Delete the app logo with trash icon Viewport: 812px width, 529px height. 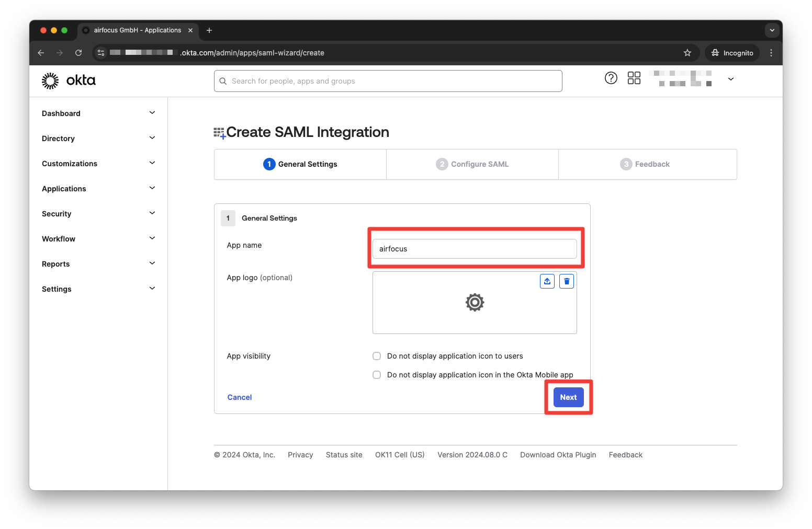(567, 281)
